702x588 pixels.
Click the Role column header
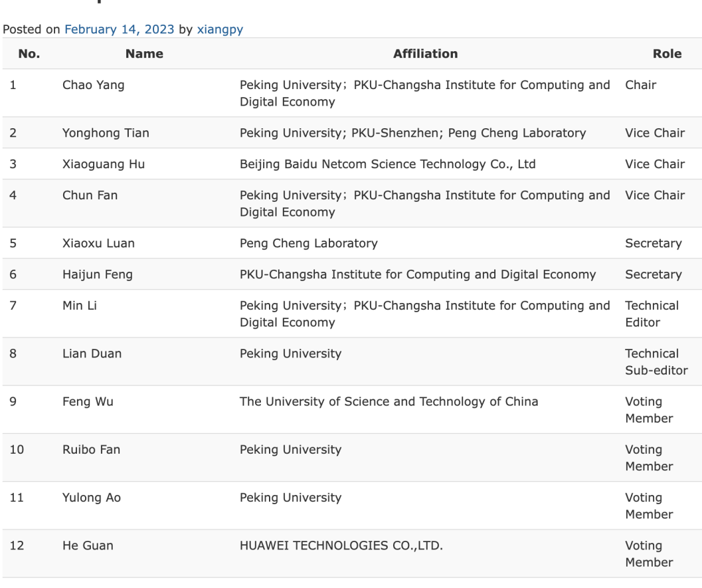(667, 54)
